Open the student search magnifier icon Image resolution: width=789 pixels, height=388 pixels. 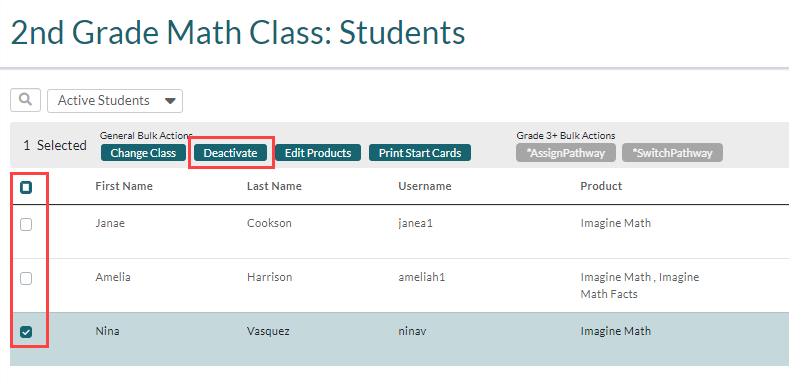click(25, 100)
